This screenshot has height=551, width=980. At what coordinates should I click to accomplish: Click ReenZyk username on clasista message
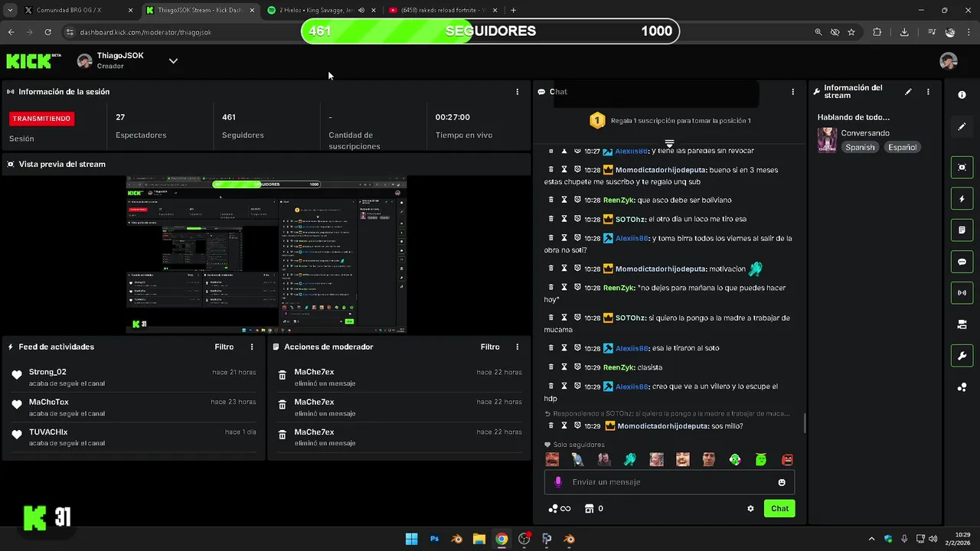[619, 367]
